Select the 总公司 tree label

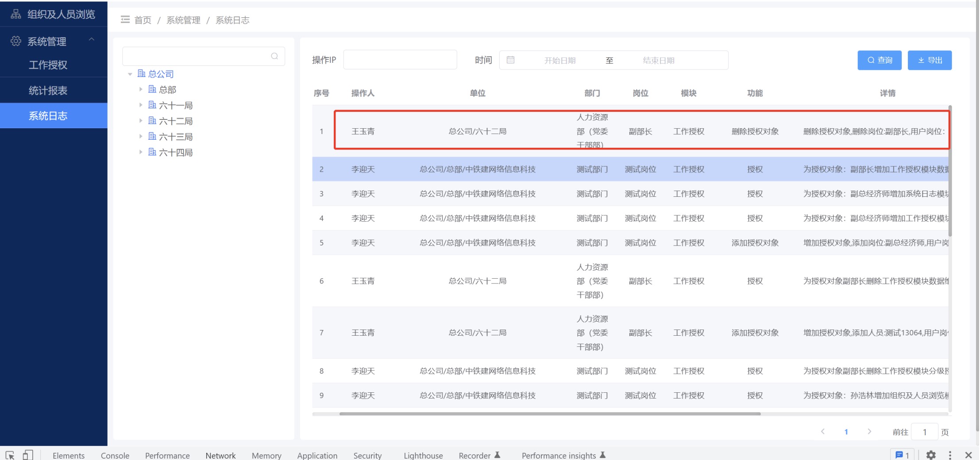coord(161,74)
